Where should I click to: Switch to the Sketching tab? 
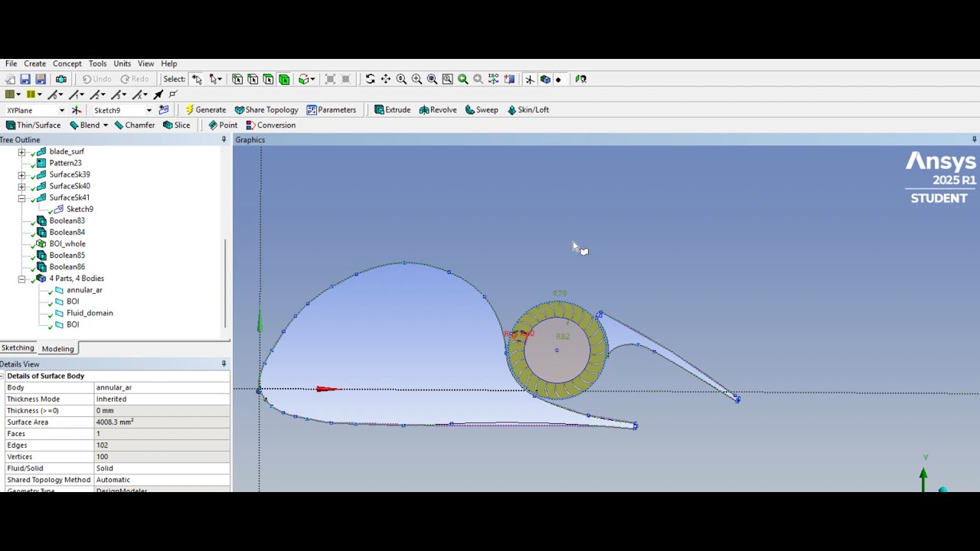pos(18,348)
